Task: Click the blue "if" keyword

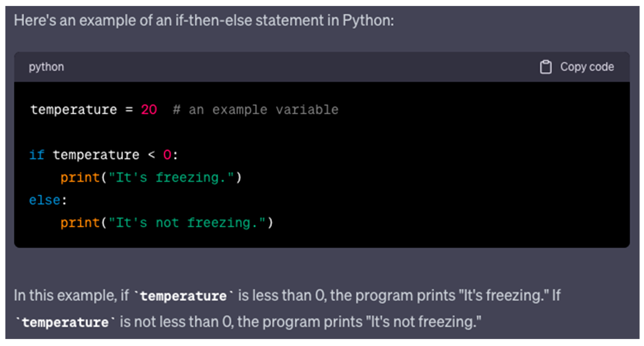Action: click(37, 155)
